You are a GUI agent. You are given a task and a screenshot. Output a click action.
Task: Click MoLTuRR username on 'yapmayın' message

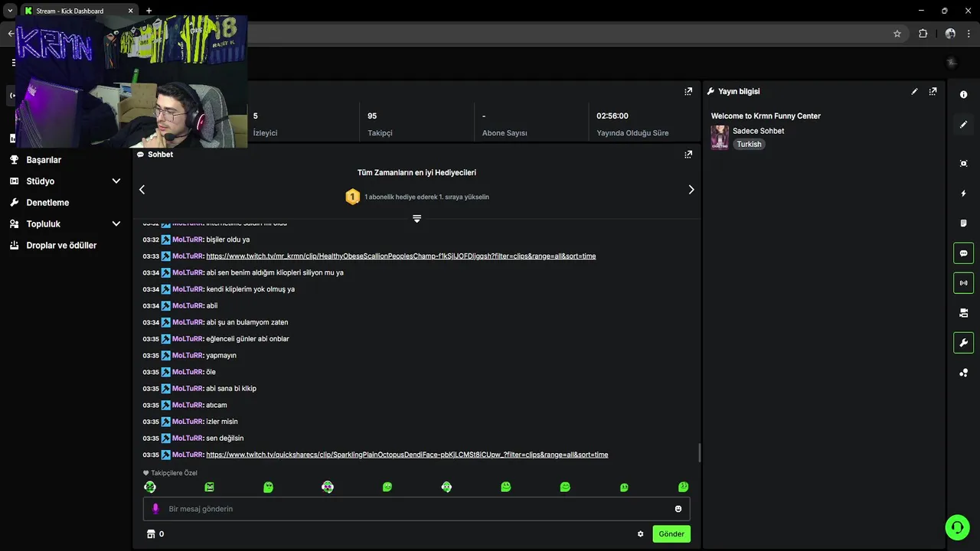(188, 356)
